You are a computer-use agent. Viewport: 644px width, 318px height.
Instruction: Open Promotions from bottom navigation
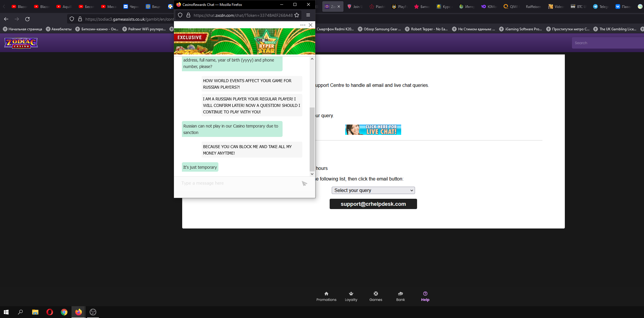(x=326, y=296)
